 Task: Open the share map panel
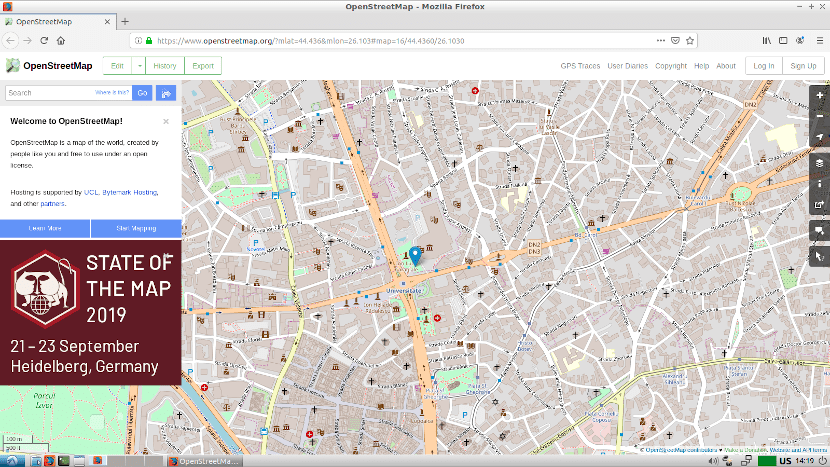tap(819, 204)
